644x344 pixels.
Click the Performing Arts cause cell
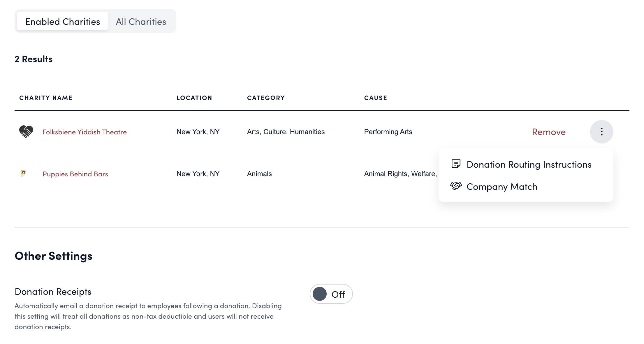388,132
